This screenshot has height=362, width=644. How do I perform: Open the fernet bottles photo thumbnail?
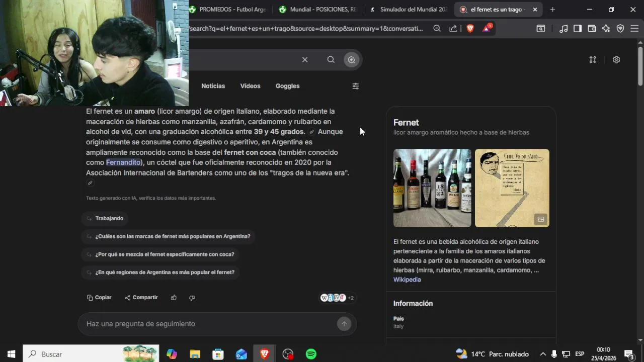coord(432,188)
